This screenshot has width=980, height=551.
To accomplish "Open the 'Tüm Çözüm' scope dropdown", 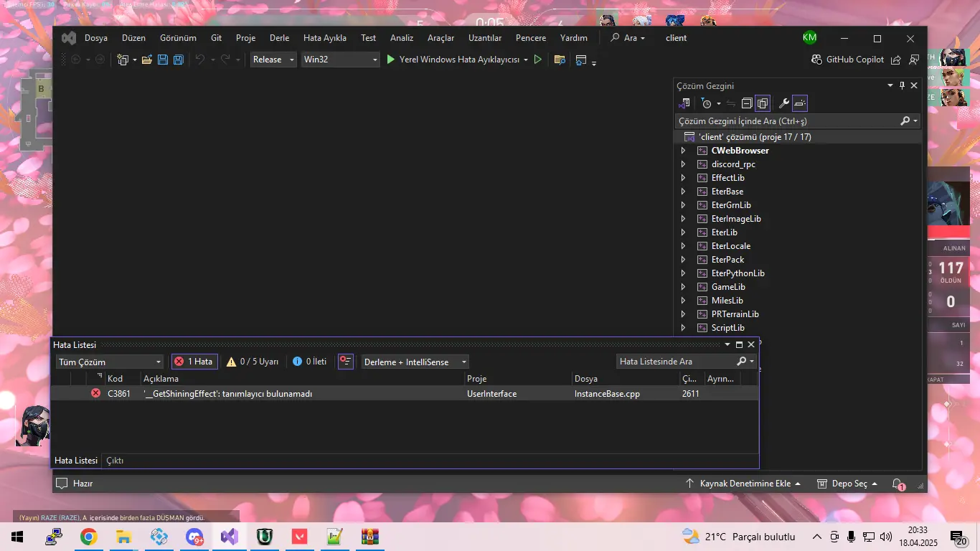I will pos(110,362).
